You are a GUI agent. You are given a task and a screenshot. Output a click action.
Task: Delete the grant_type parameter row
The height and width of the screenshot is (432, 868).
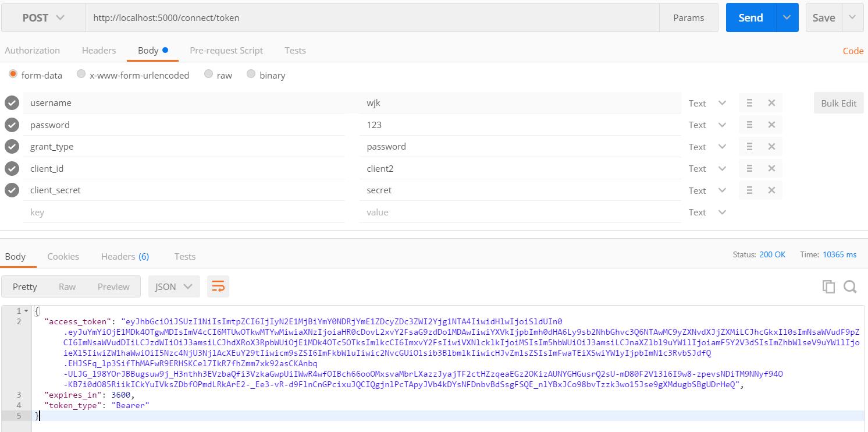click(x=771, y=146)
